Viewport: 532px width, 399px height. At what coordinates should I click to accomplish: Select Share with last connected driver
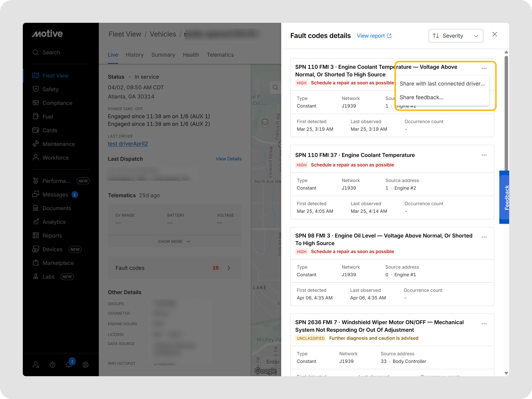tap(442, 84)
